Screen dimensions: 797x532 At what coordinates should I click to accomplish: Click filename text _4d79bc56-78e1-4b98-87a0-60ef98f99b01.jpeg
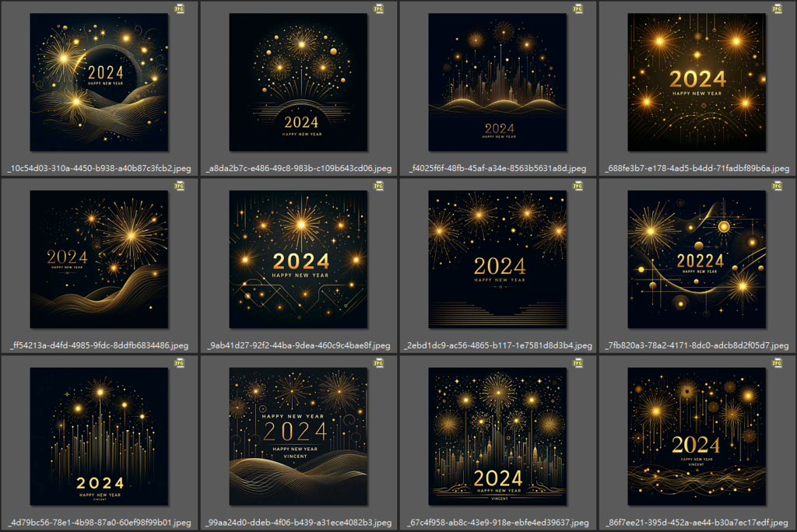pos(99,523)
